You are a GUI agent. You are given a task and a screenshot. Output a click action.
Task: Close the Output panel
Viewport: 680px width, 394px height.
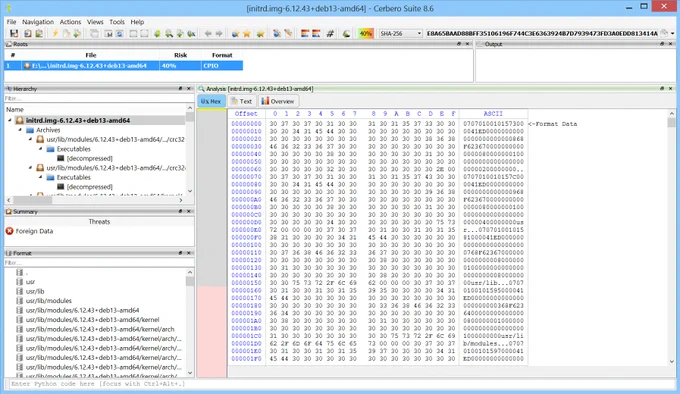(670, 44)
